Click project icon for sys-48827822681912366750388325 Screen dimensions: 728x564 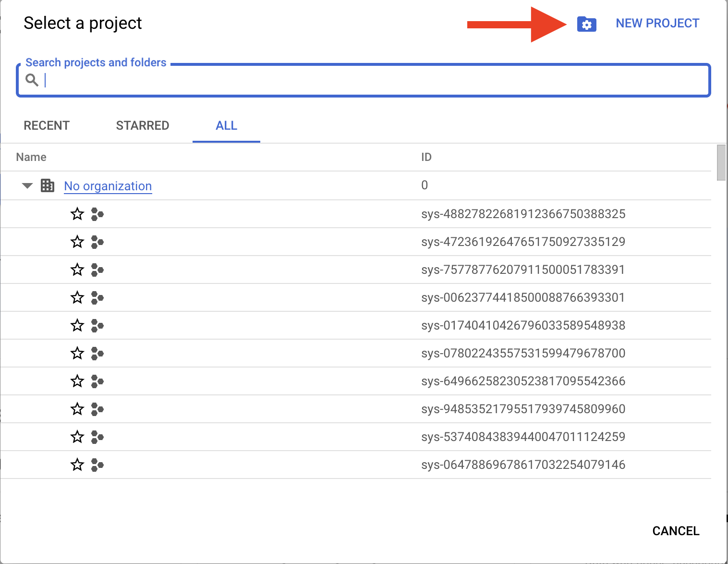click(97, 214)
